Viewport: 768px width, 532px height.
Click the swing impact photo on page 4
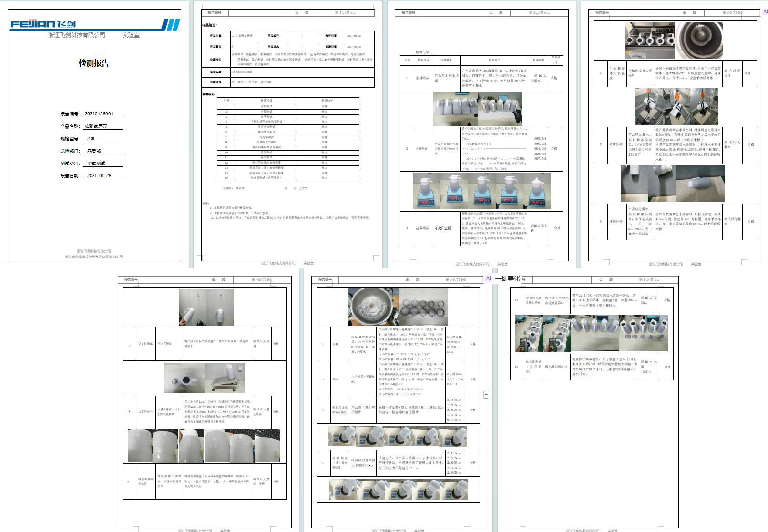pos(206,307)
